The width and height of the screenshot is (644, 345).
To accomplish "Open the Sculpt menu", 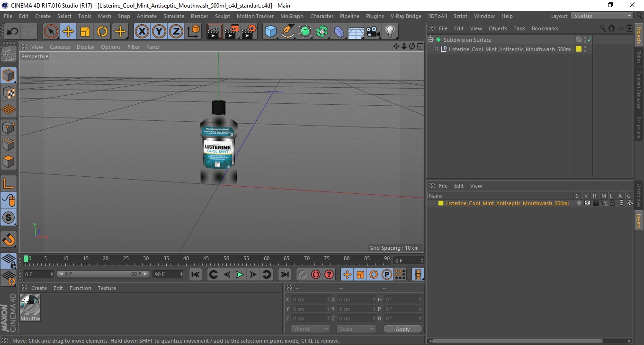I will [223, 16].
